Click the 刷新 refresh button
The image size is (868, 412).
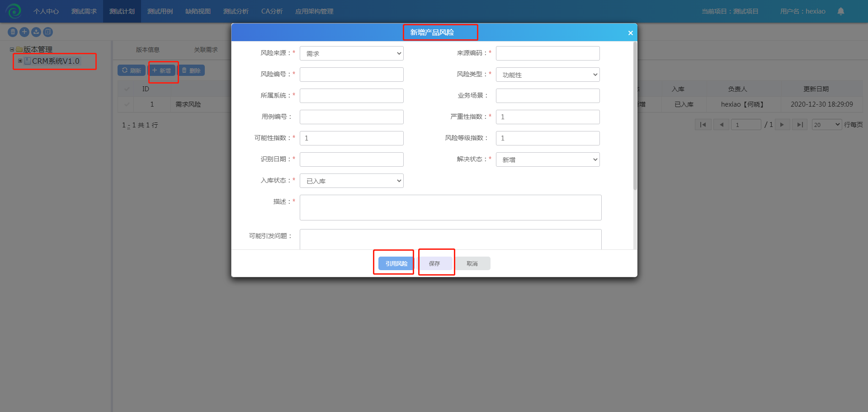tap(132, 70)
